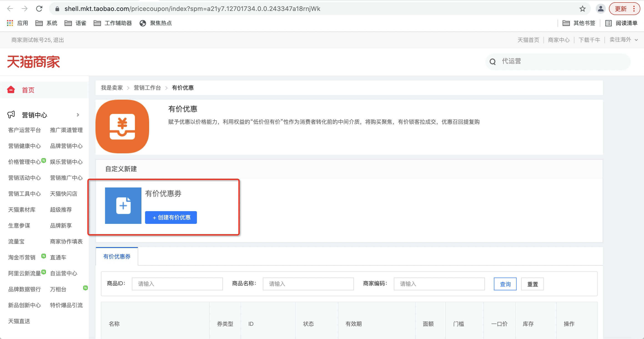Open 品牌新享 in the sidebar

tap(61, 226)
